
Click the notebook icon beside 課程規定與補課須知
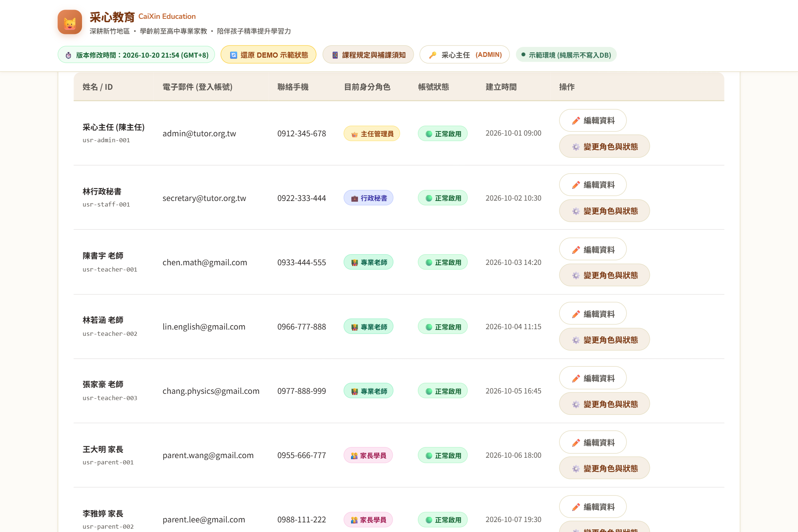point(335,55)
